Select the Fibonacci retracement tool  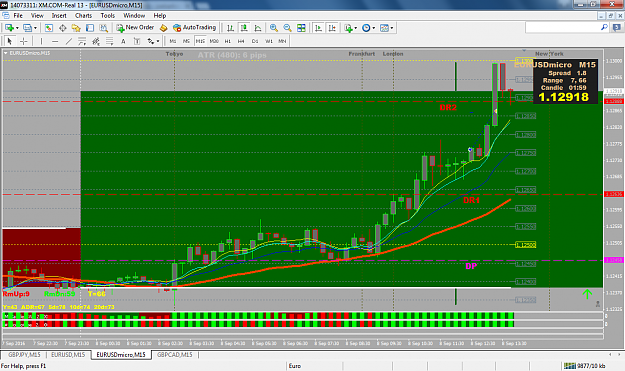pos(109,41)
